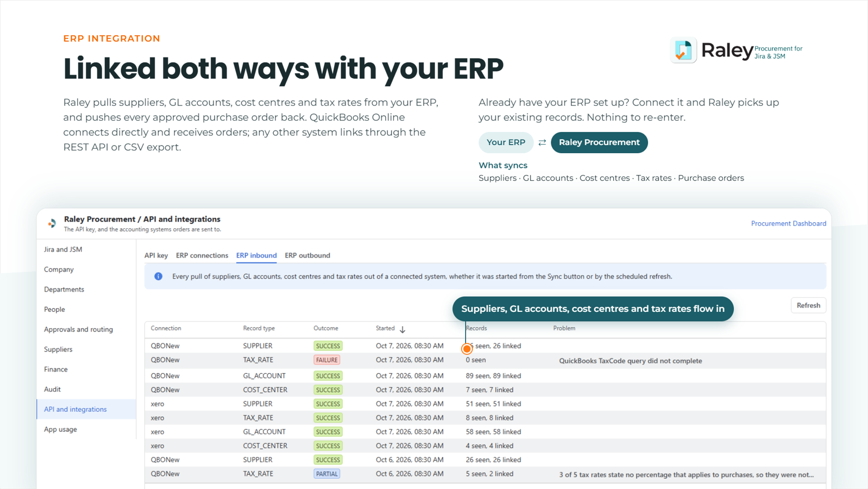
Task: Click the Raley Procurement pill button
Action: pos(599,142)
